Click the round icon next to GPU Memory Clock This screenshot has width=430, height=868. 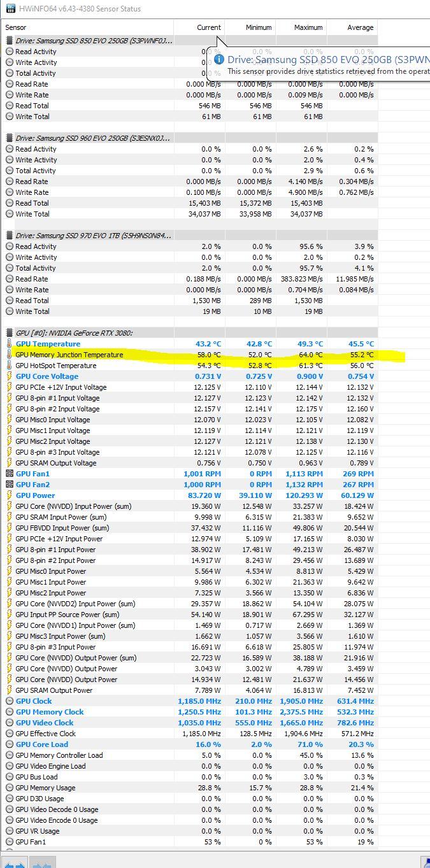point(10,712)
